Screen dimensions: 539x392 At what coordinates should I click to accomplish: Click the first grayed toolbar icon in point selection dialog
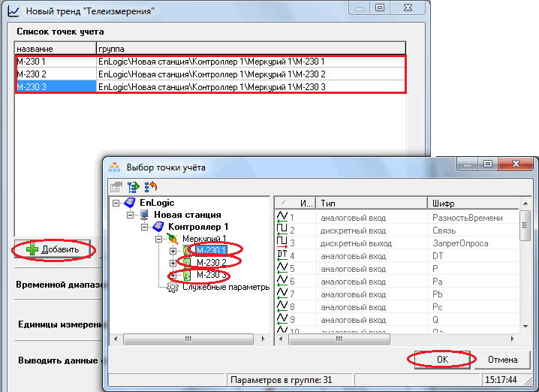tap(116, 187)
